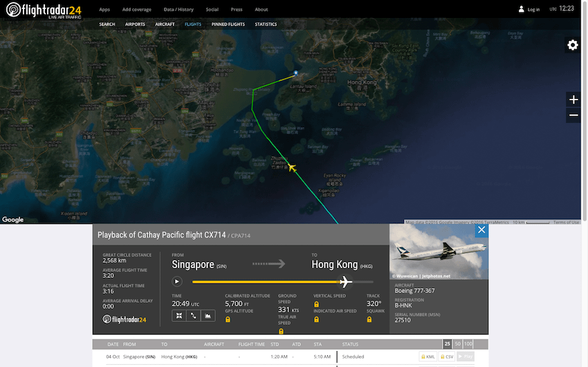Click the registration B-HNK

[403, 305]
